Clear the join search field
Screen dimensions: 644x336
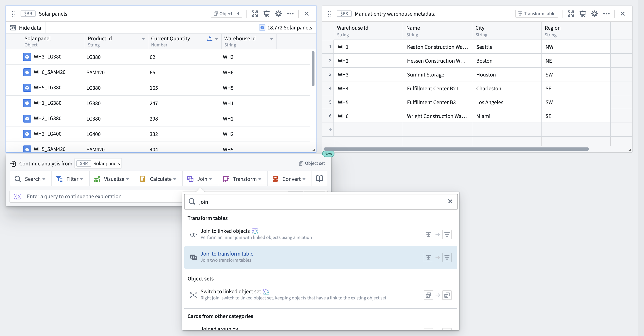[450, 202]
